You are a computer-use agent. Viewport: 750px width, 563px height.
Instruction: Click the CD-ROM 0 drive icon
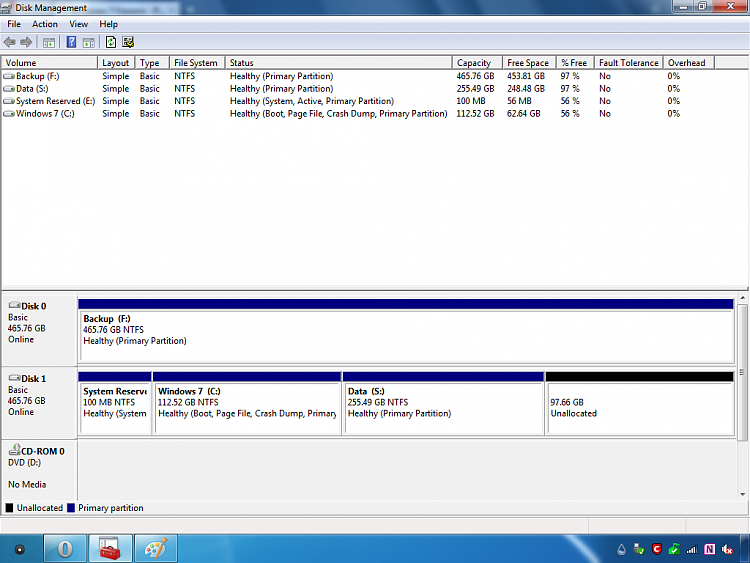click(x=14, y=449)
